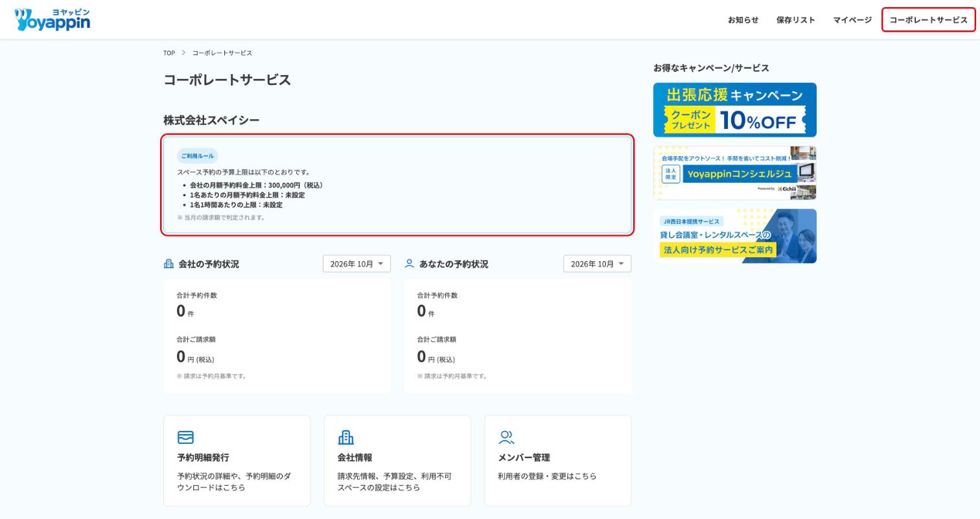Click the building icon on 会社情報
Image resolution: width=980 pixels, height=519 pixels.
click(345, 437)
